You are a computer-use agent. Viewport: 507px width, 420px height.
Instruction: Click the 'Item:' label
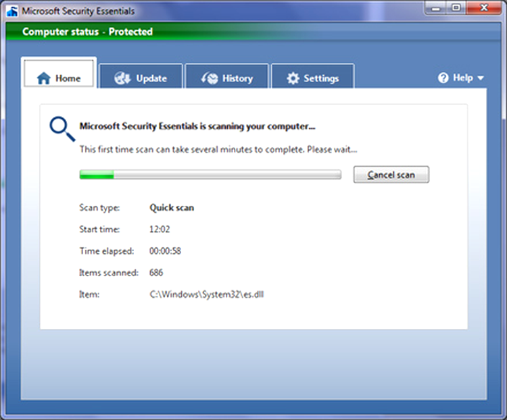pos(89,294)
